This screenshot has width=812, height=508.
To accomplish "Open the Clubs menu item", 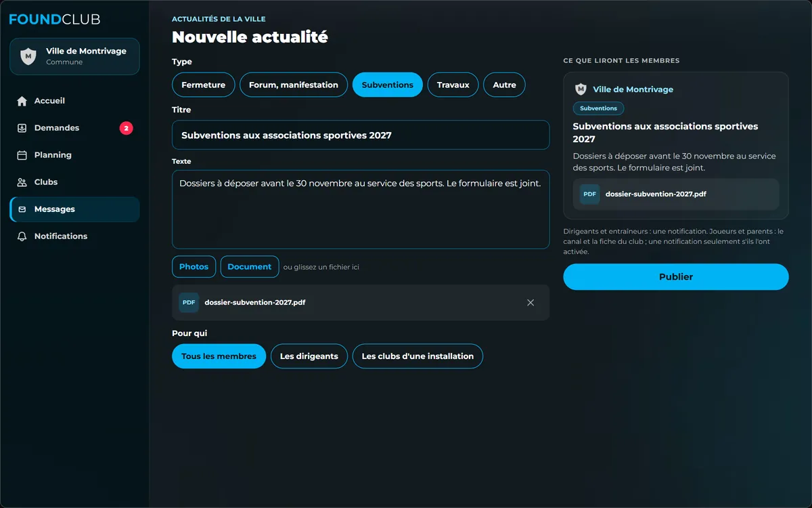I will [74, 182].
